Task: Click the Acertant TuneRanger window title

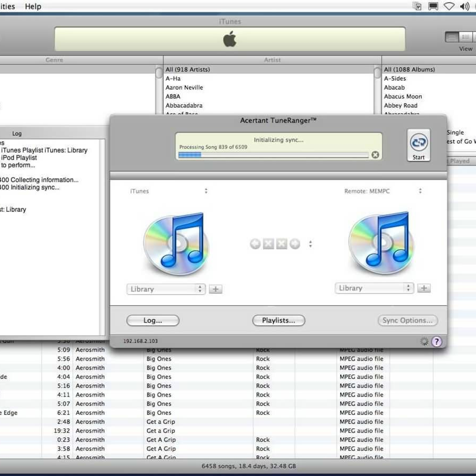Action: (x=278, y=120)
